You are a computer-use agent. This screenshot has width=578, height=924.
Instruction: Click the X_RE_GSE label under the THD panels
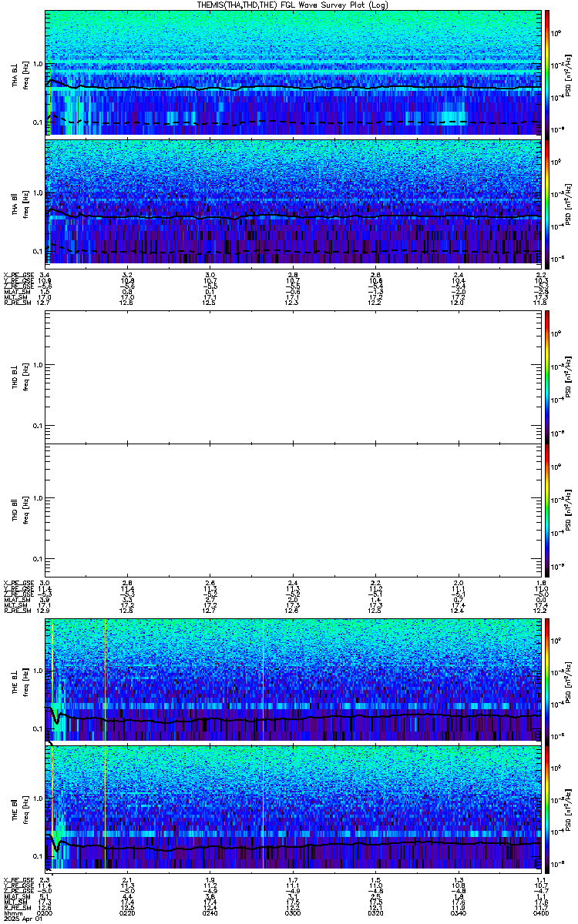(x=18, y=583)
